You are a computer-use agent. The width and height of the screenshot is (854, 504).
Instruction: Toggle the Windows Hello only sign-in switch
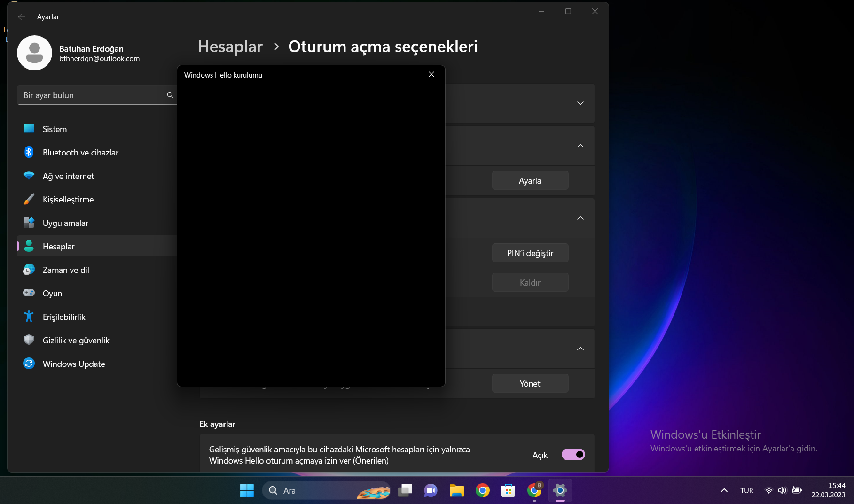pos(573,454)
